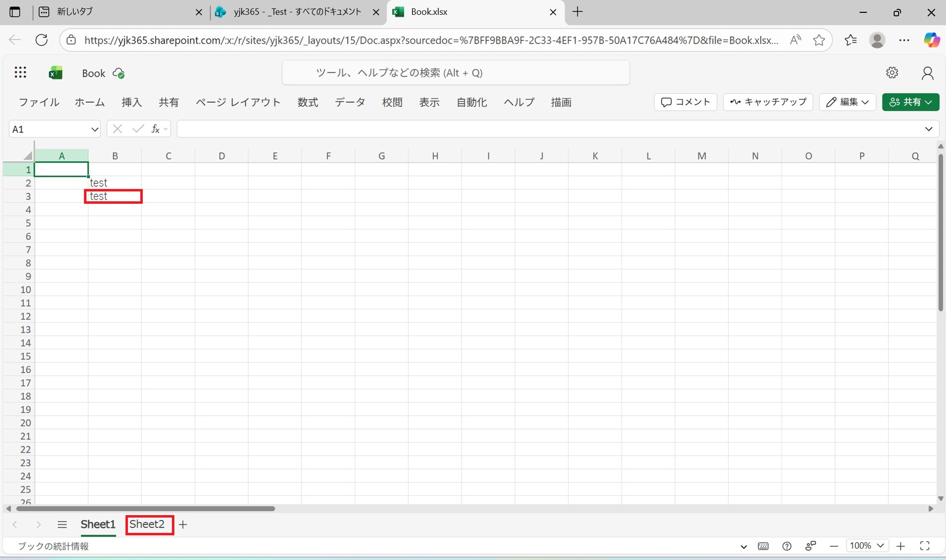This screenshot has height=560, width=946.
Task: Open the 挿入 ribbon tab
Action: (x=132, y=102)
